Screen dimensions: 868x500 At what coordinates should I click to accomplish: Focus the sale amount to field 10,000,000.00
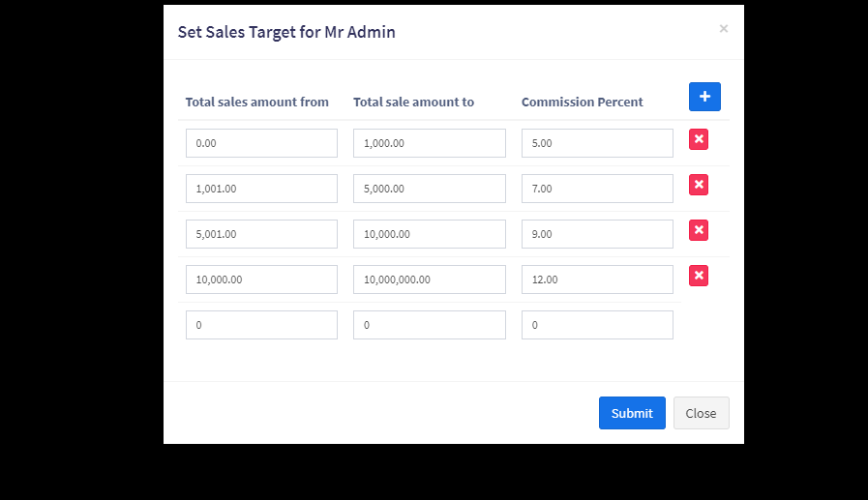[430, 279]
